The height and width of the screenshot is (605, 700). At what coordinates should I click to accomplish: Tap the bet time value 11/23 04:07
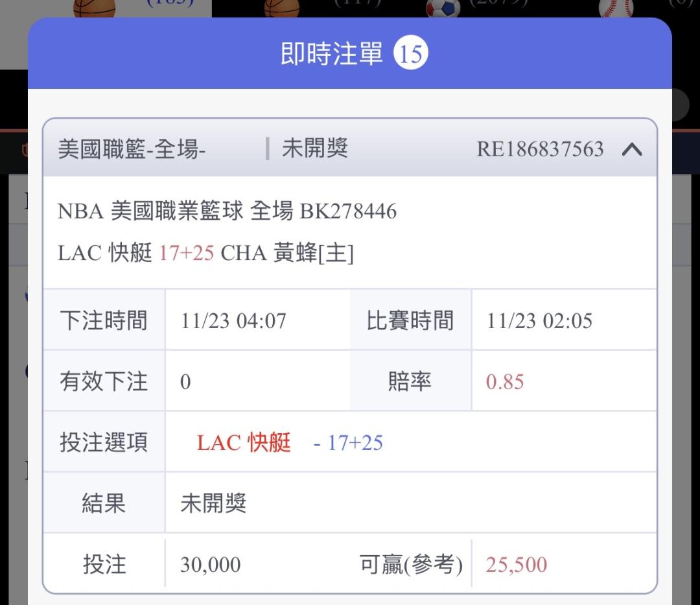tap(233, 321)
